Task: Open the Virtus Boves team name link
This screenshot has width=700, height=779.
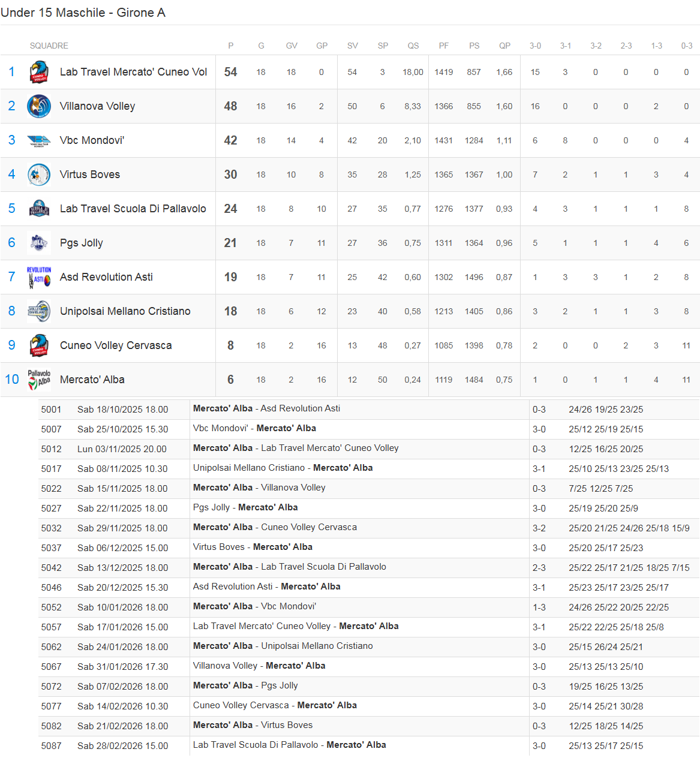Action: [x=90, y=175]
